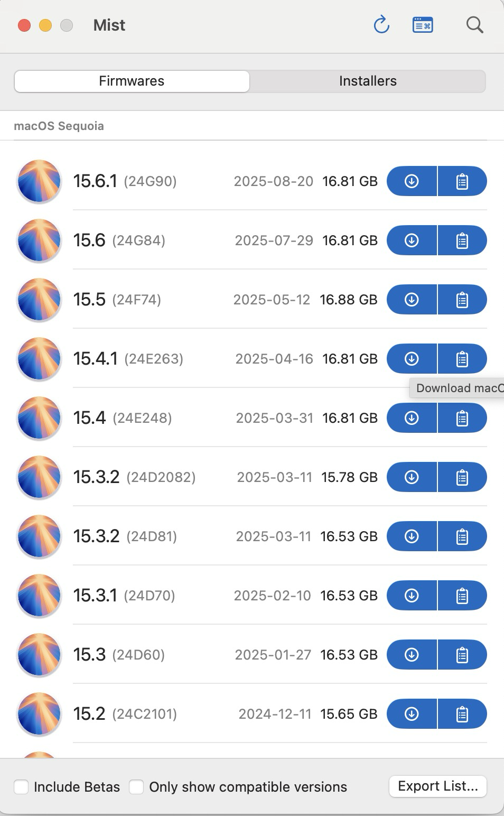The height and width of the screenshot is (816, 504).
Task: Click the Mist window title
Action: tap(109, 25)
